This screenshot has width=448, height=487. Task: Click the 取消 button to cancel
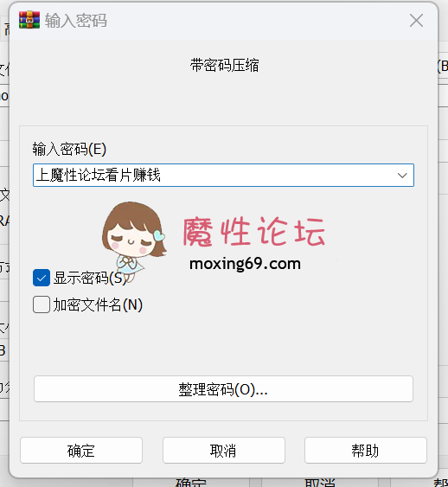point(223,451)
